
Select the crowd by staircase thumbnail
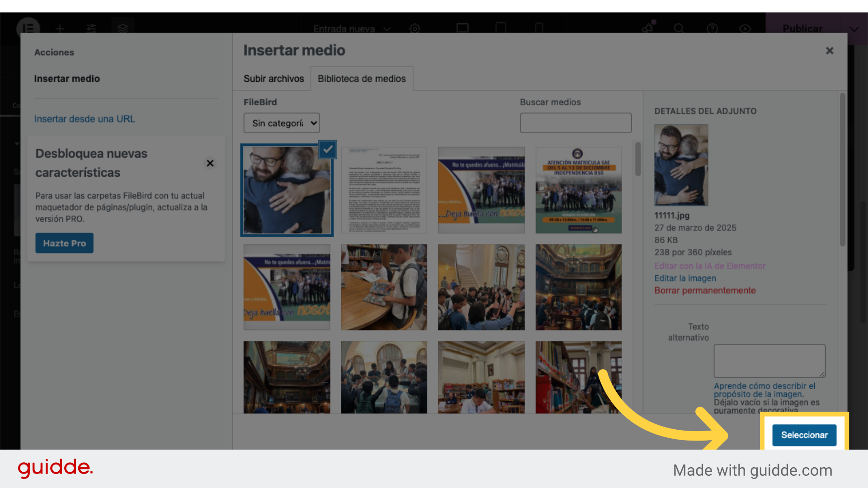[x=481, y=287]
